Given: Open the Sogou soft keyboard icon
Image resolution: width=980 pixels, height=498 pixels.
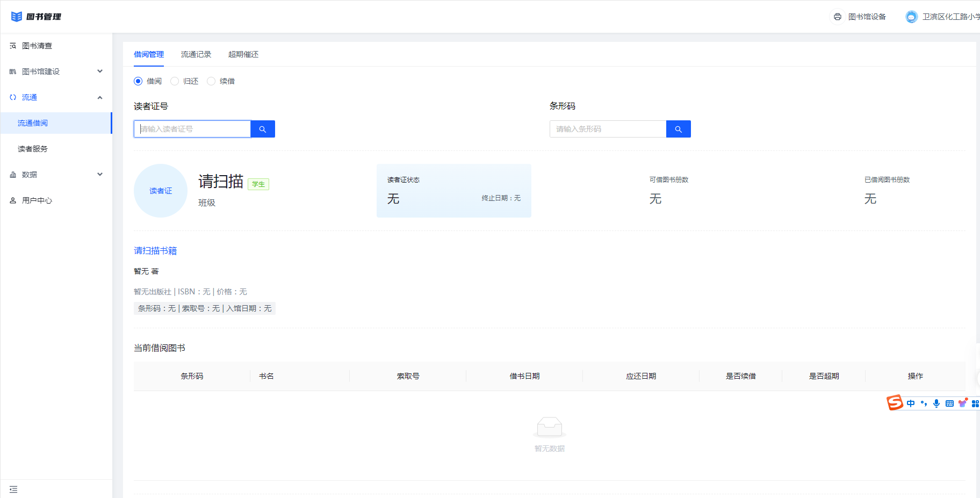Looking at the screenshot, I should [949, 403].
